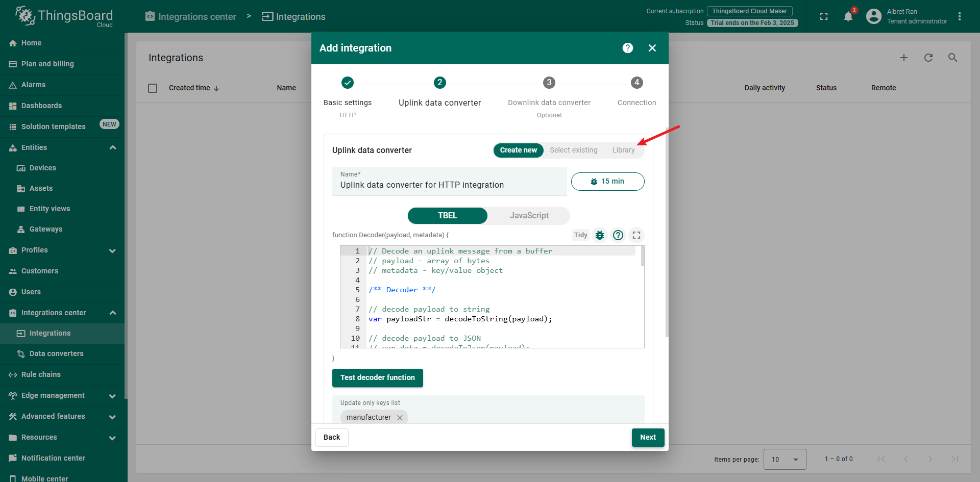980x482 pixels.
Task: Click Integrations center breadcrumb
Action: [x=191, y=16]
